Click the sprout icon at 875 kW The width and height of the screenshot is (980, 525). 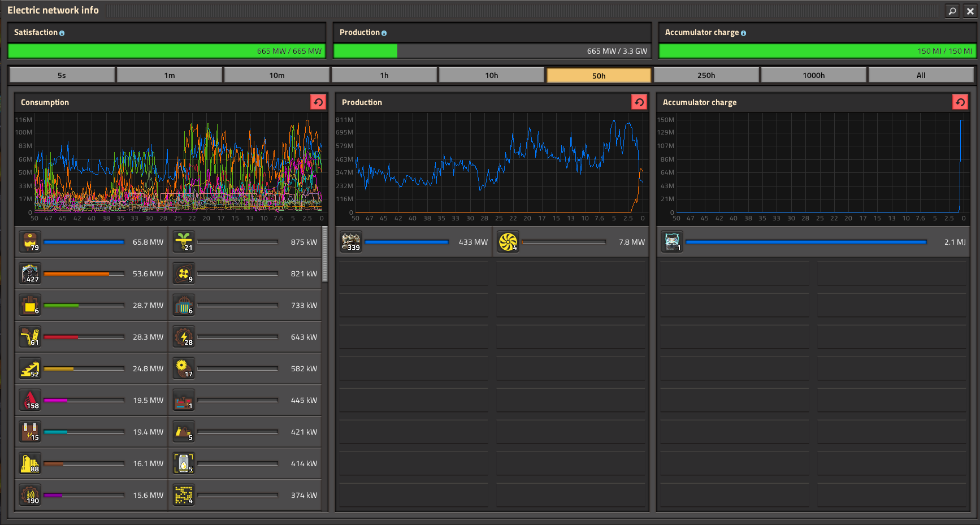184,242
